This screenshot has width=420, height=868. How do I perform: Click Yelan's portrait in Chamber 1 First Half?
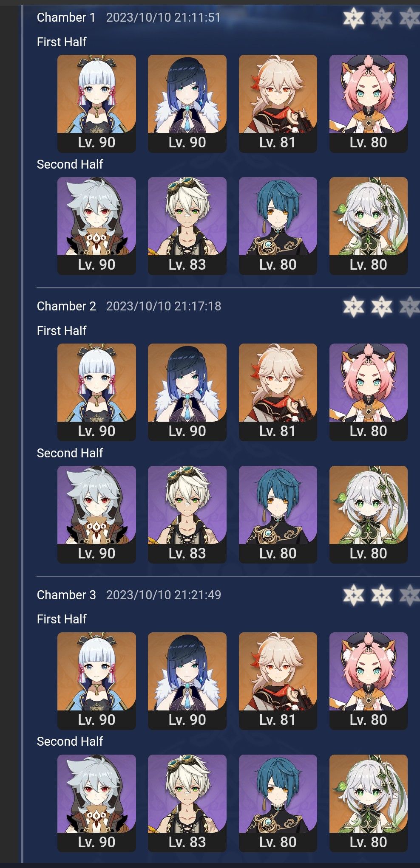tap(187, 104)
